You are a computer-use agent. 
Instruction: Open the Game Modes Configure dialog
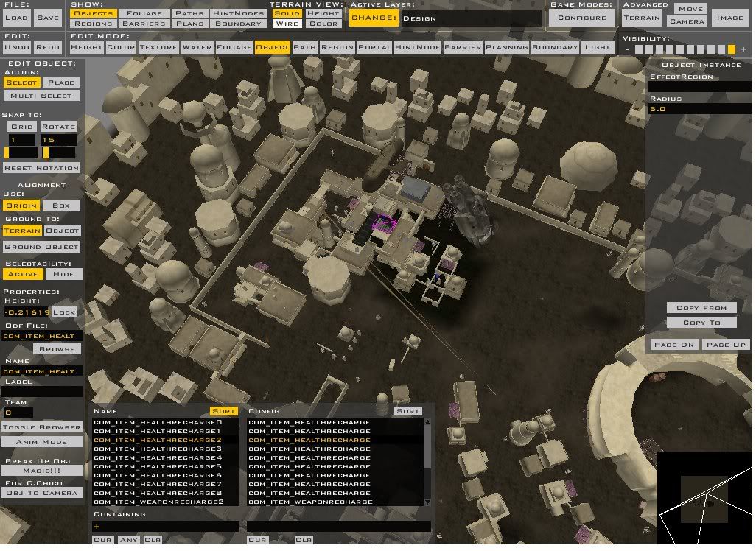click(582, 18)
